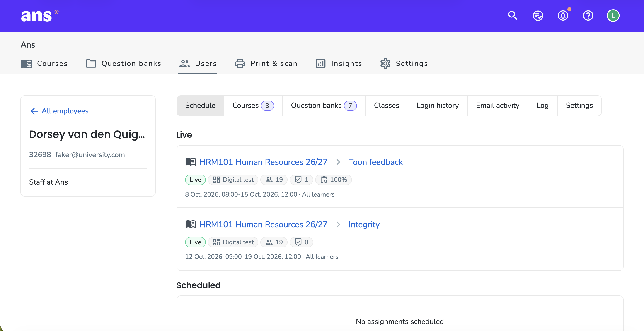
Task: Open the green L profile avatar
Action: 613,16
